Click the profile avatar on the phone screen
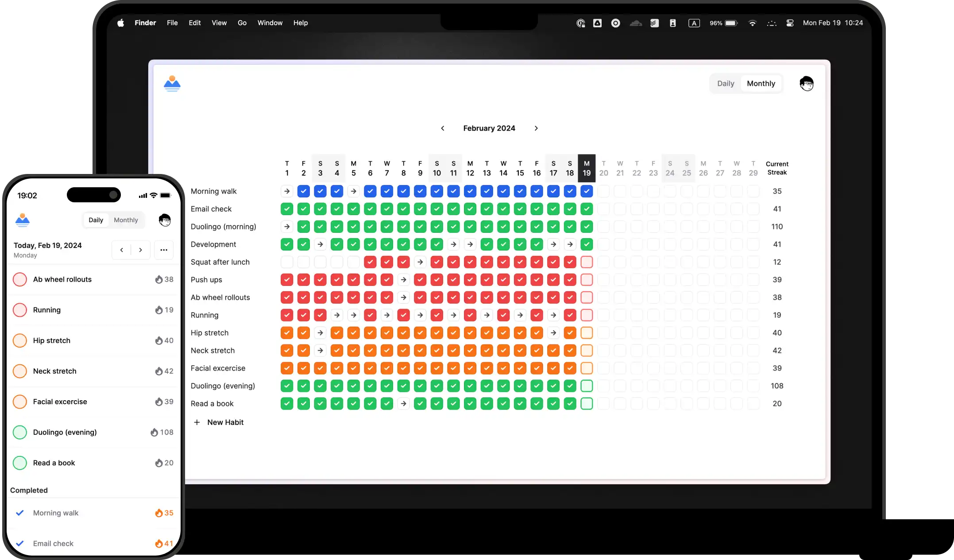The width and height of the screenshot is (954, 560). click(x=165, y=220)
